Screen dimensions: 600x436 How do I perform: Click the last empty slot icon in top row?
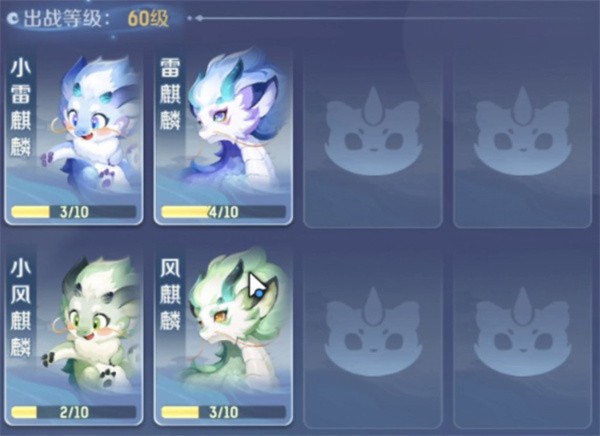tap(522, 131)
